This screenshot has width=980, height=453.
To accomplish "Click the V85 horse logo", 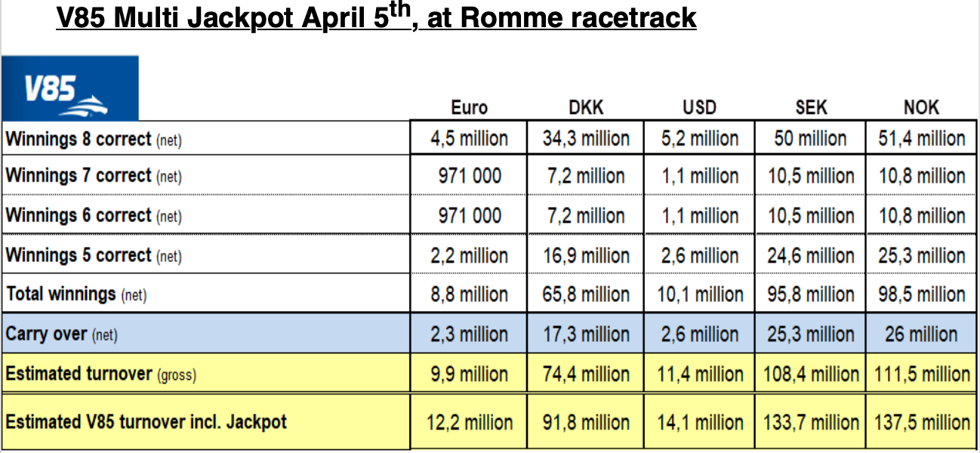I will coord(69,88).
